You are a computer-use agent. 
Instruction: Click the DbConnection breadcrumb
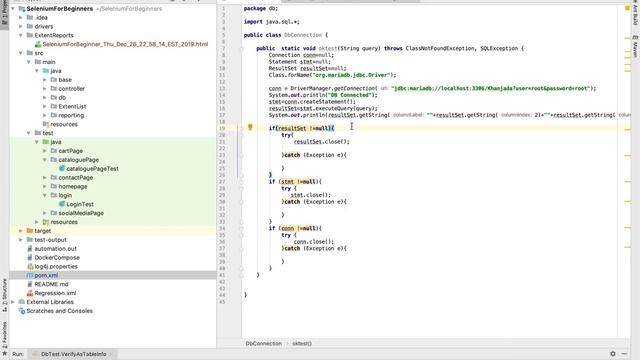(264, 343)
